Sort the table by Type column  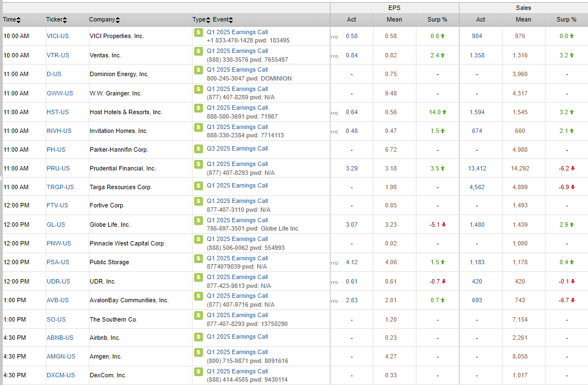point(201,20)
